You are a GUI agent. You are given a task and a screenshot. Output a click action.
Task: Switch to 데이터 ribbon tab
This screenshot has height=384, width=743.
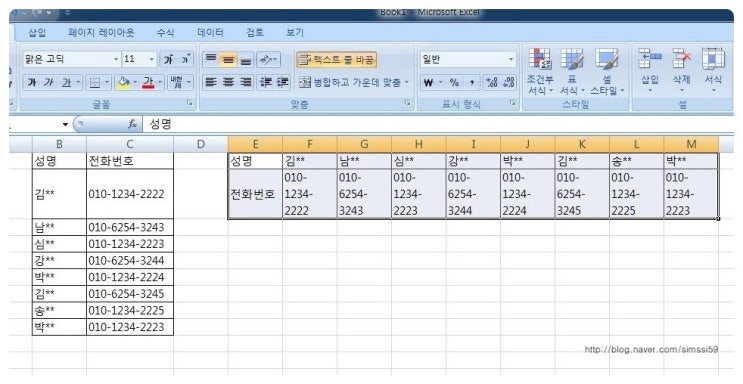click(x=210, y=33)
